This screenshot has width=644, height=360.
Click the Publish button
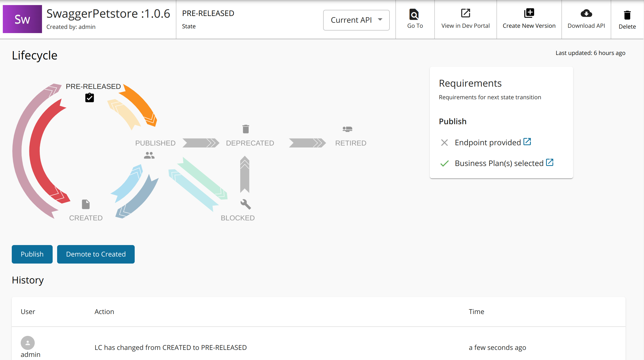tap(32, 254)
